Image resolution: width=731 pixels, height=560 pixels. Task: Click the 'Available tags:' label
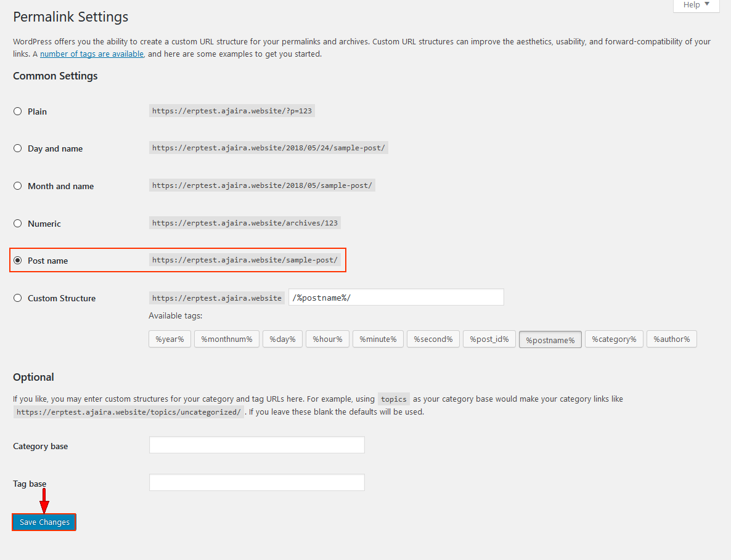[x=175, y=316]
